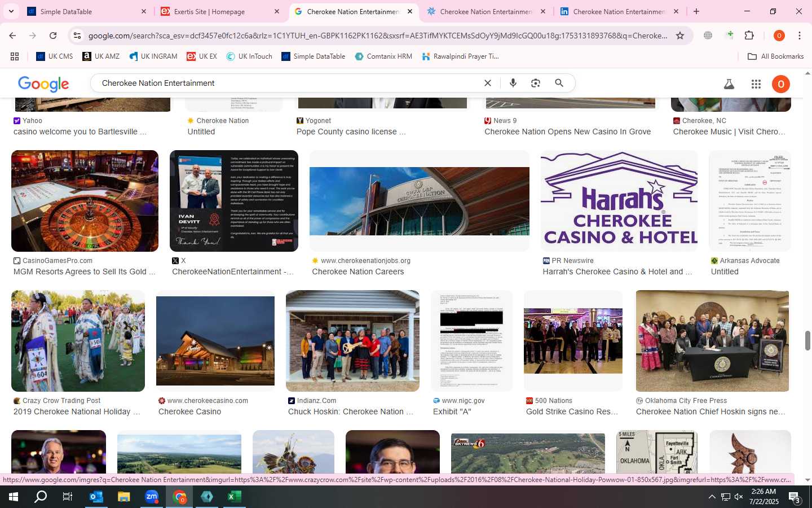This screenshot has width=812, height=508.
Task: Open the Cherokee Nation Careers building image
Action: click(x=420, y=201)
